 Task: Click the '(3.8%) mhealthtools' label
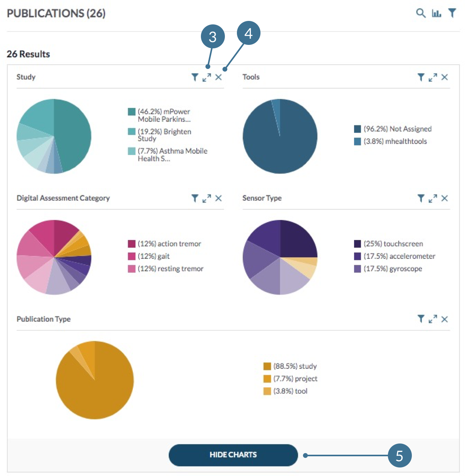click(x=395, y=141)
